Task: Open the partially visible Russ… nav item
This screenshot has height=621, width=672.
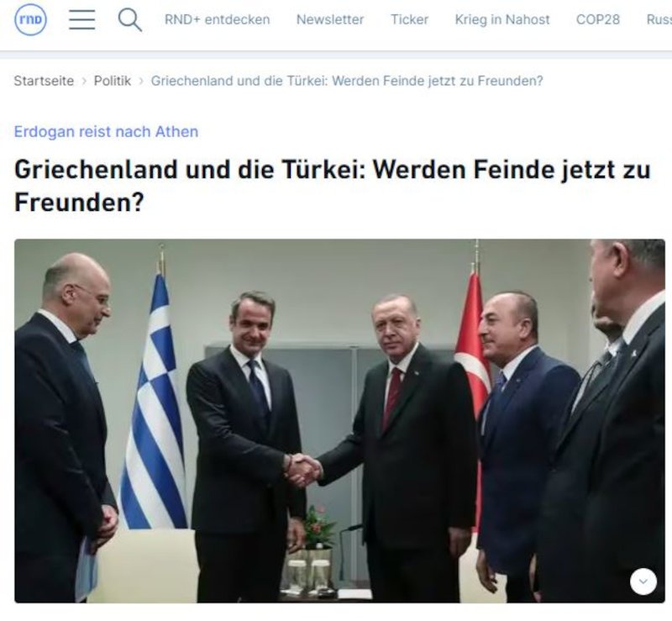Action: coord(659,19)
